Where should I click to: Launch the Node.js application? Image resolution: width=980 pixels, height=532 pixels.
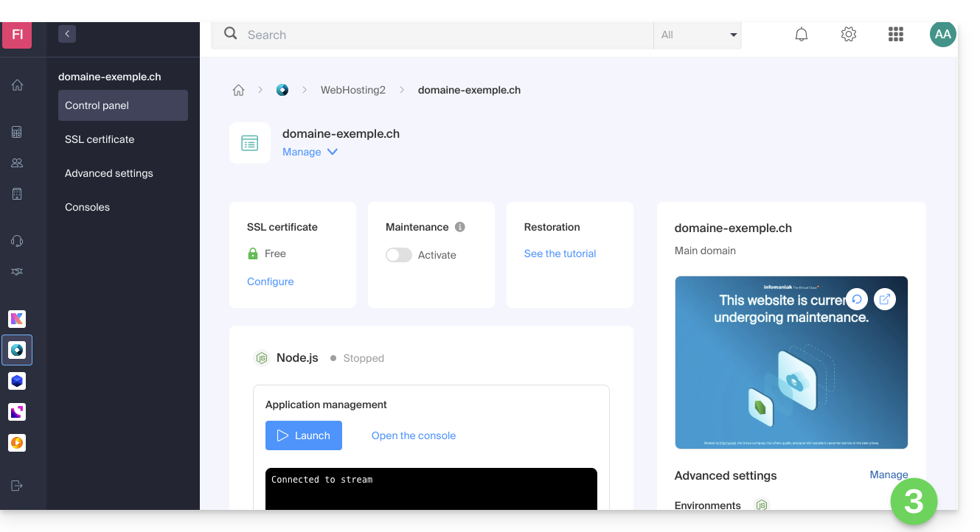(x=304, y=435)
